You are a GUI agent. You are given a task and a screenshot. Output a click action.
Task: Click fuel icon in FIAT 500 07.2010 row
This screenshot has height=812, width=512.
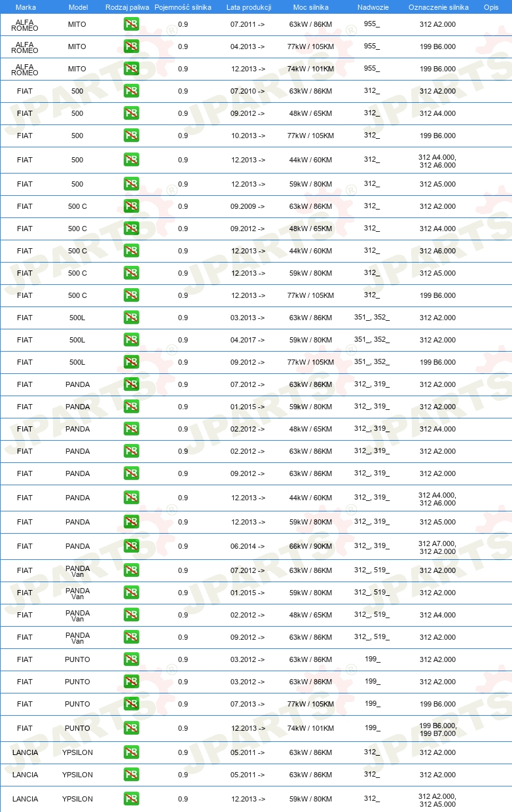coord(131,91)
